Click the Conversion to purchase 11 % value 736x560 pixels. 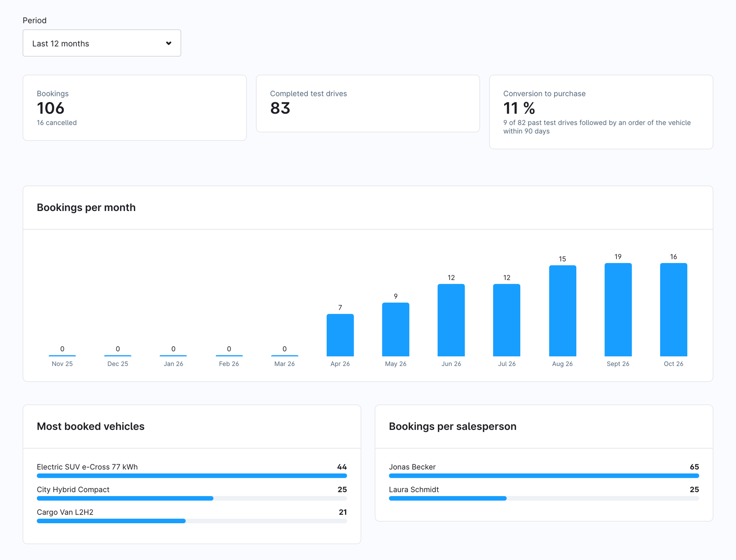click(x=519, y=108)
